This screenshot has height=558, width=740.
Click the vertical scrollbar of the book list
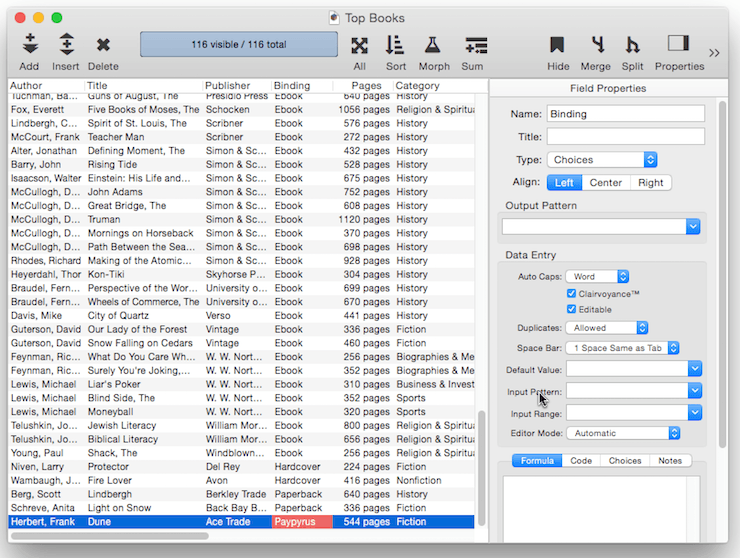tap(481, 467)
